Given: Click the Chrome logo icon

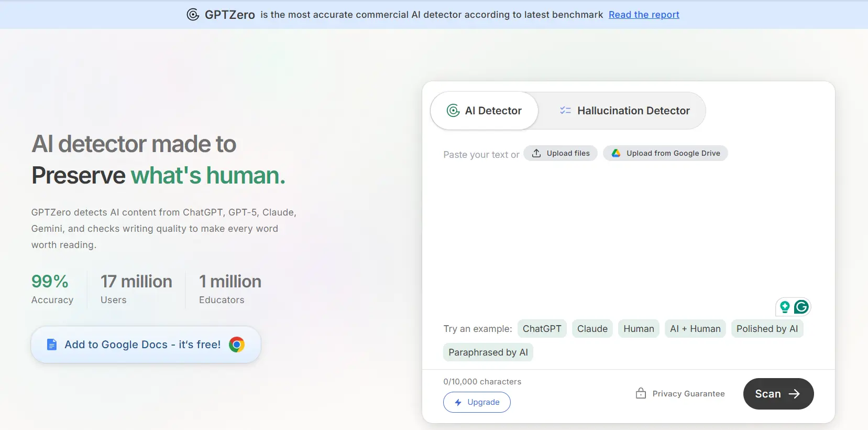Looking at the screenshot, I should (x=237, y=345).
